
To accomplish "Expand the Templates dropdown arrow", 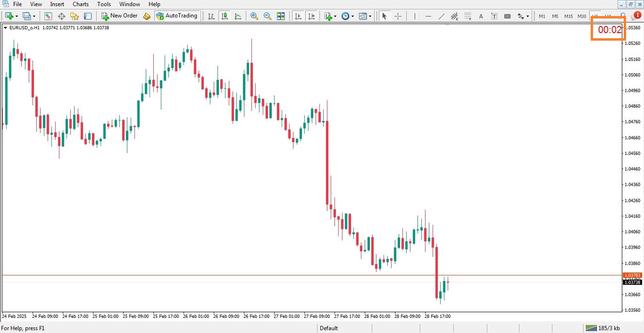I will (x=370, y=16).
